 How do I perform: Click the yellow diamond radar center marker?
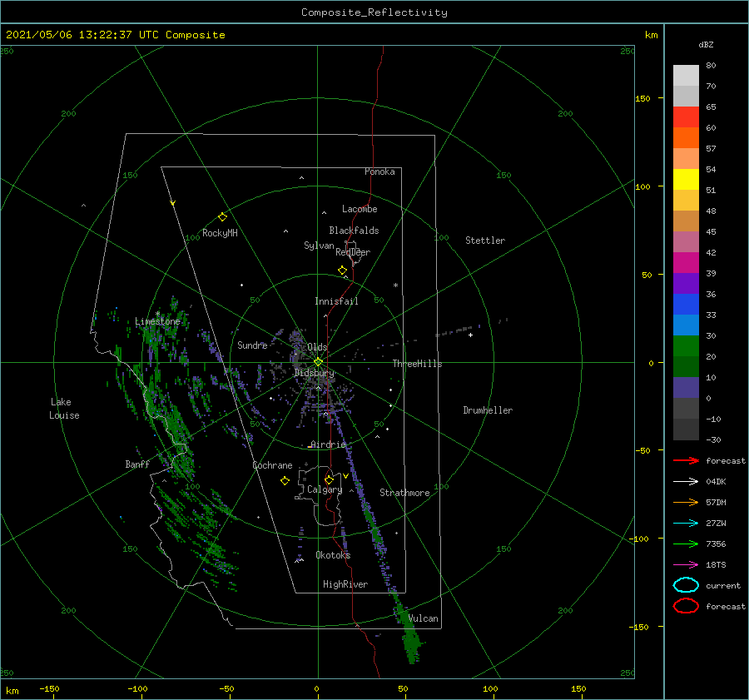click(318, 362)
